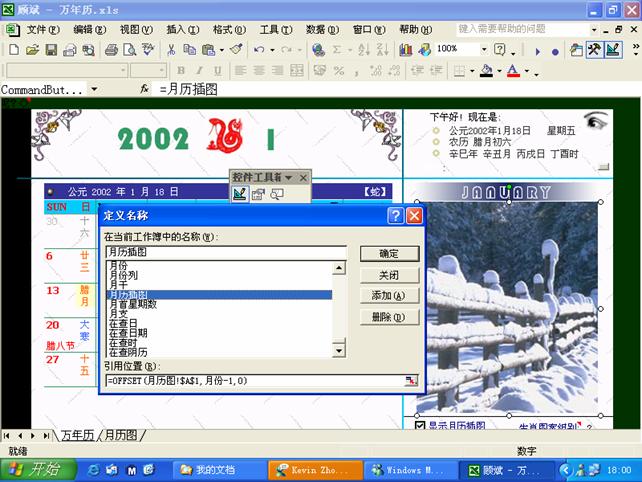The image size is (642, 482).
Task: Click the Windows 开始 Start button
Action: (38, 470)
